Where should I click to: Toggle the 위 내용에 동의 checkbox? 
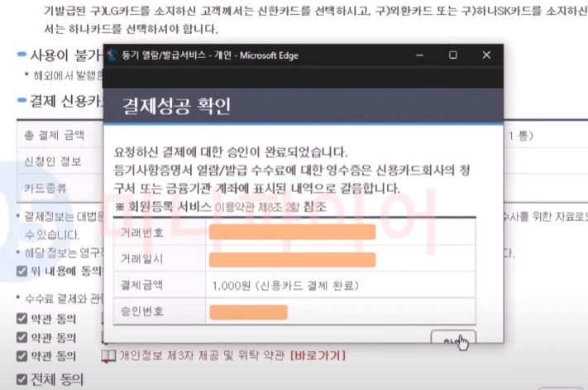[22, 271]
